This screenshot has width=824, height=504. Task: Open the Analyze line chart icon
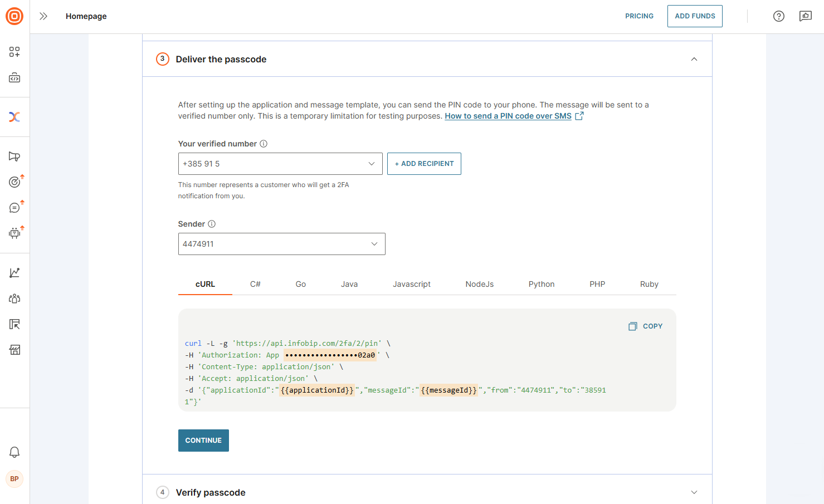(14, 273)
